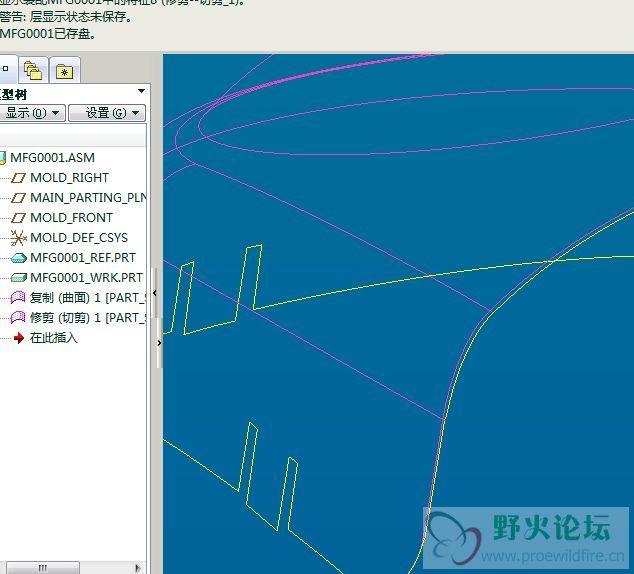This screenshot has height=574, width=634.
Task: Click the MFG0001.ASM assembly icon
Action: (3, 158)
